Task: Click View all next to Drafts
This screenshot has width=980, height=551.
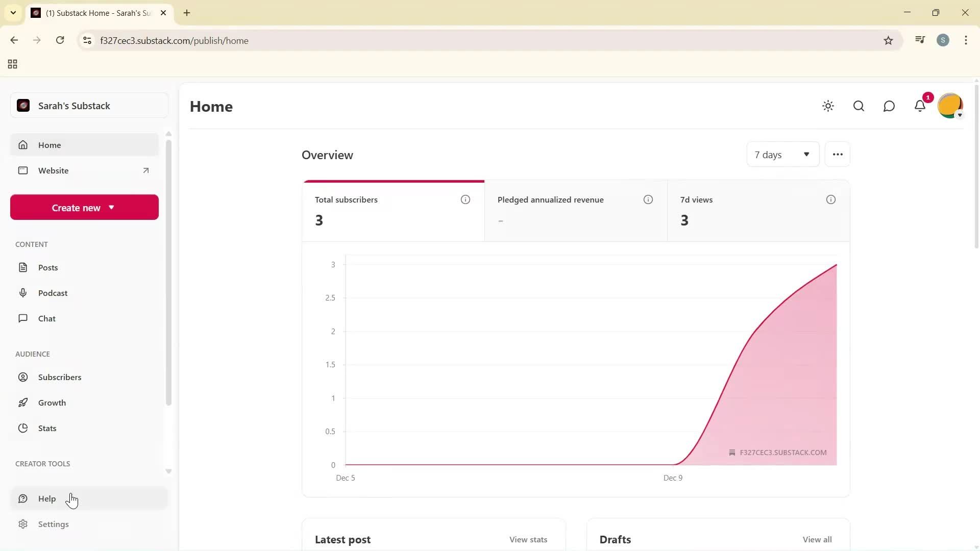Action: tap(817, 539)
